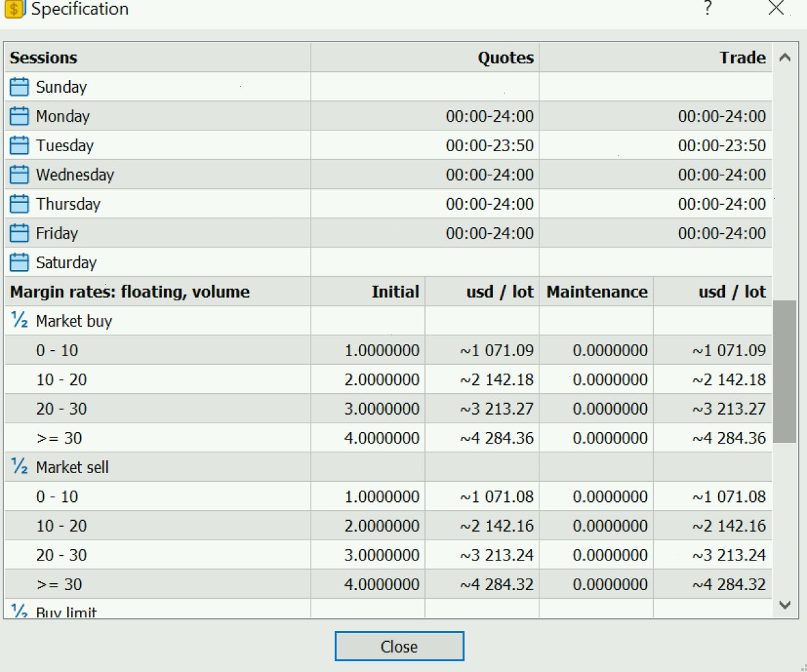
Task: Select Market buy 10 - 20 volume row
Action: click(x=389, y=380)
